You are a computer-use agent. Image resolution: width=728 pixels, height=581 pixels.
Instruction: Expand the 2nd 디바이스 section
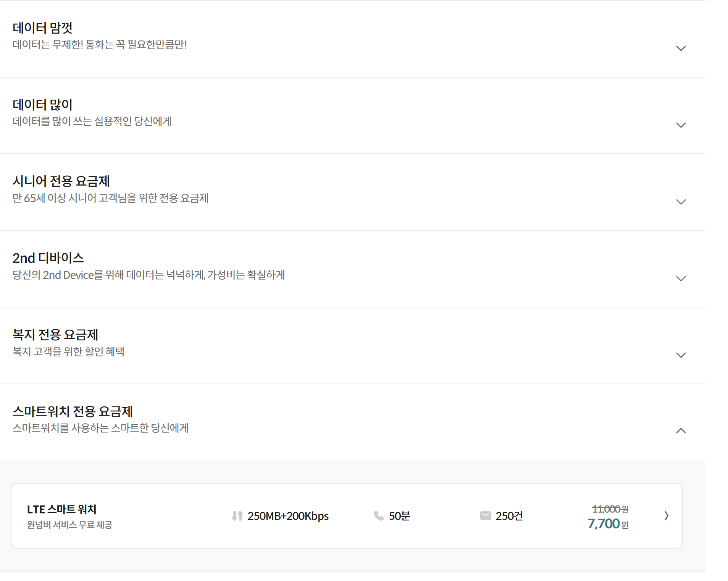[x=681, y=278]
